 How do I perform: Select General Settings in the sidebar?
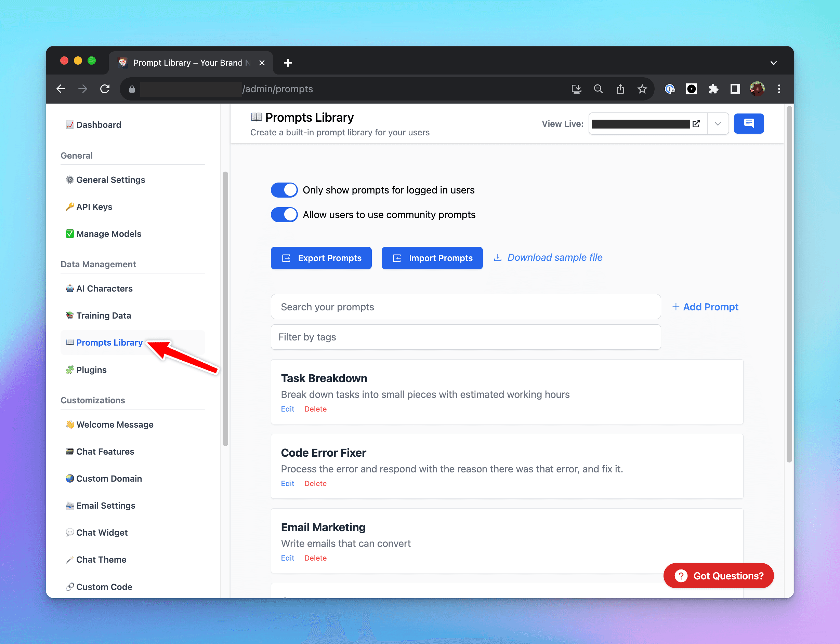coord(110,179)
